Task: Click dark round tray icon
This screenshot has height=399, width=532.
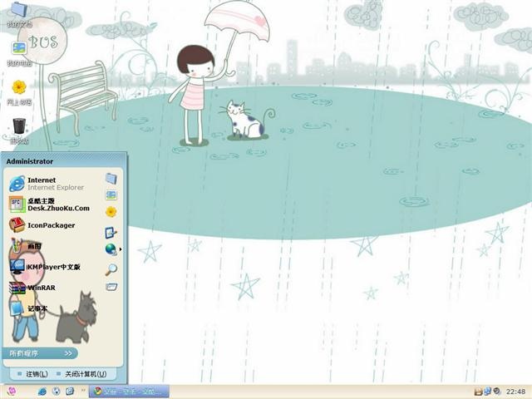Action: (x=497, y=392)
